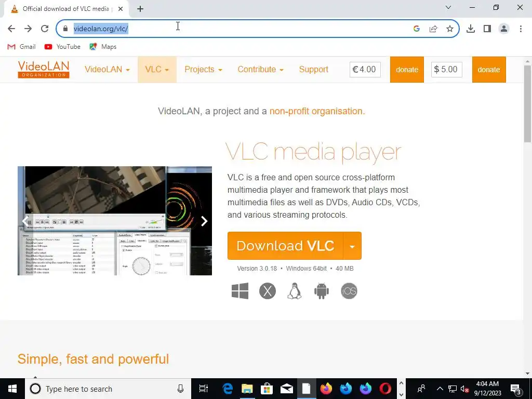This screenshot has width=532, height=399.
Task: Show hidden system tray icons
Action: (440, 389)
